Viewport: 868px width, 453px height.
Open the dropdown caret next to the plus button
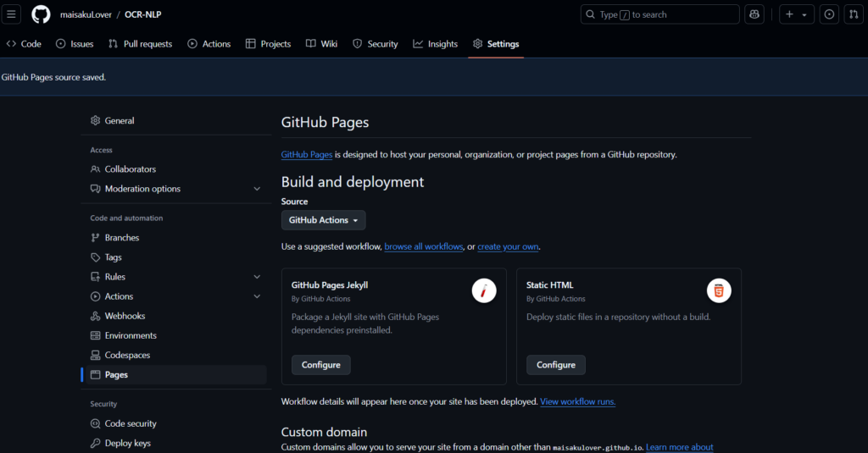(804, 15)
